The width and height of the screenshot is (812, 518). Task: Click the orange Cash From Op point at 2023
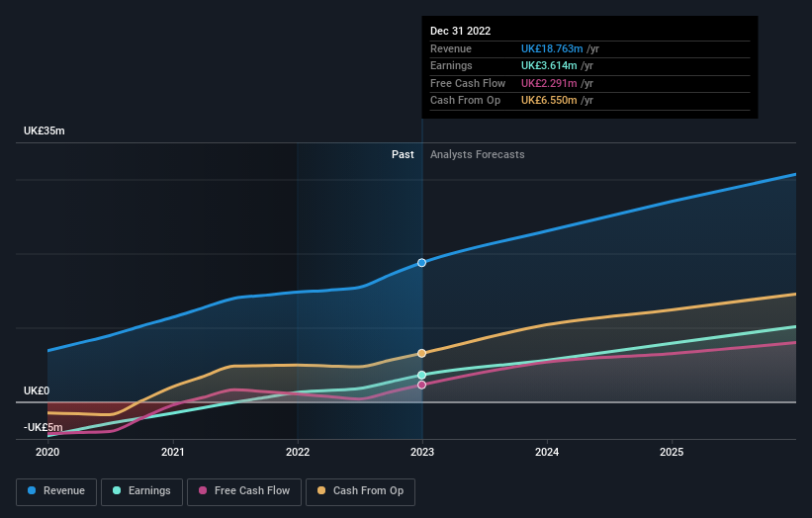tap(422, 354)
